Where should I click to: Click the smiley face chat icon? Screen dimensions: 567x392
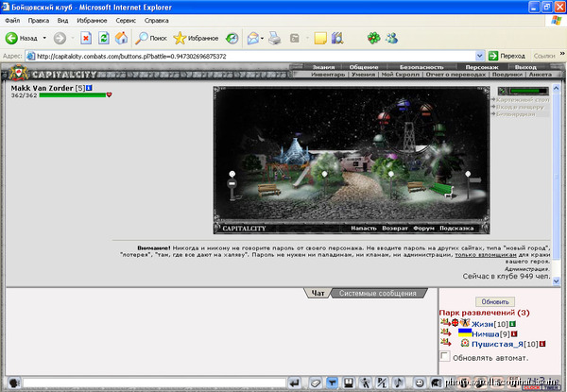[x=419, y=383]
